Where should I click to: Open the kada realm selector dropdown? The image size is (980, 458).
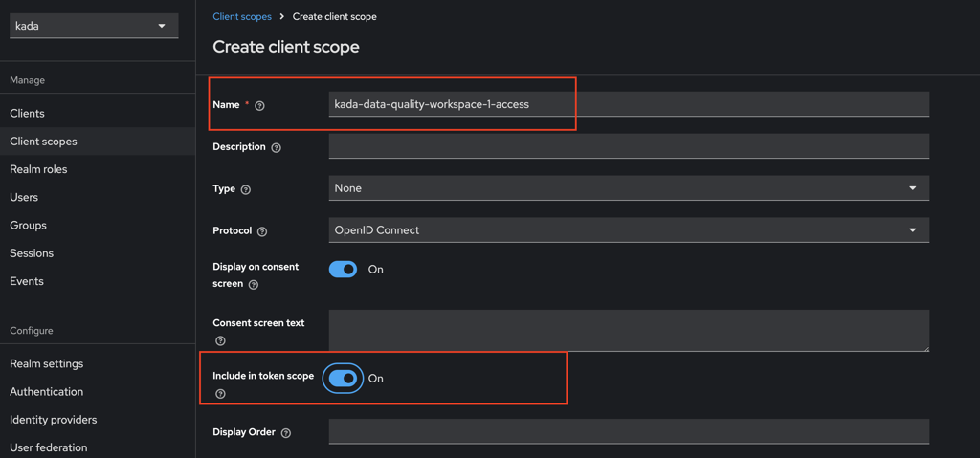click(93, 26)
